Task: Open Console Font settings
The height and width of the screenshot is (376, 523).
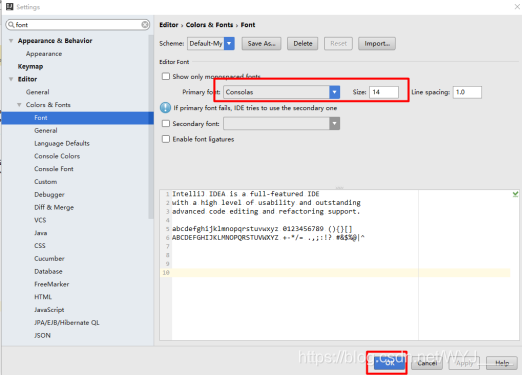Action: point(54,169)
